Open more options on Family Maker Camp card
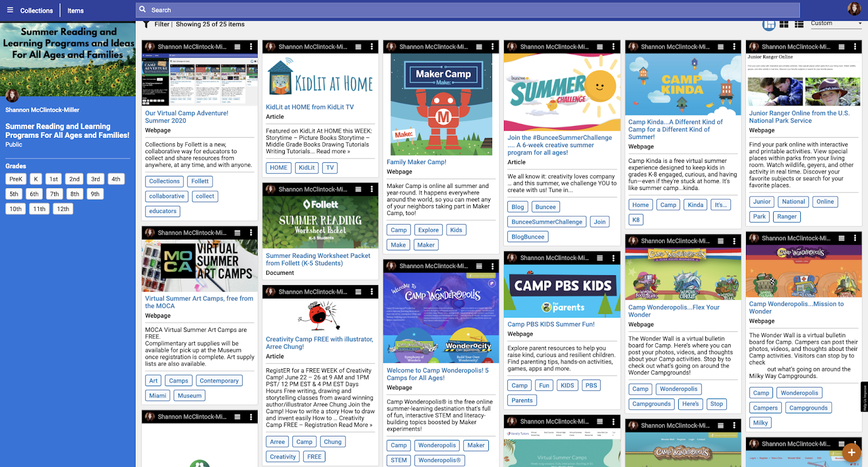This screenshot has height=467, width=868. [493, 47]
